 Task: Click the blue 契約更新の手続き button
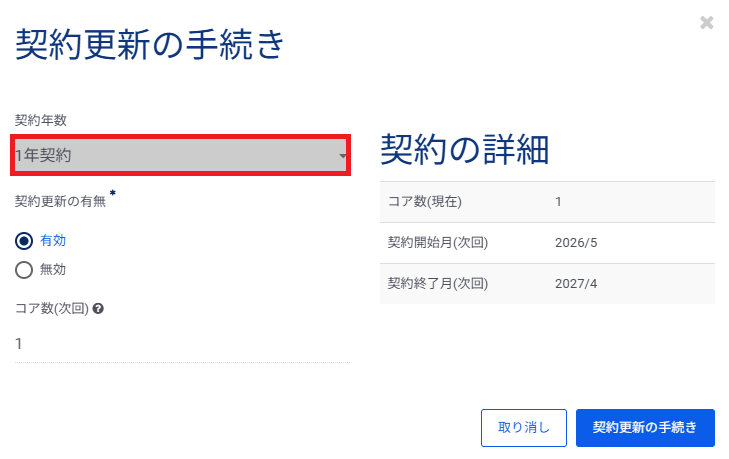[x=645, y=427]
